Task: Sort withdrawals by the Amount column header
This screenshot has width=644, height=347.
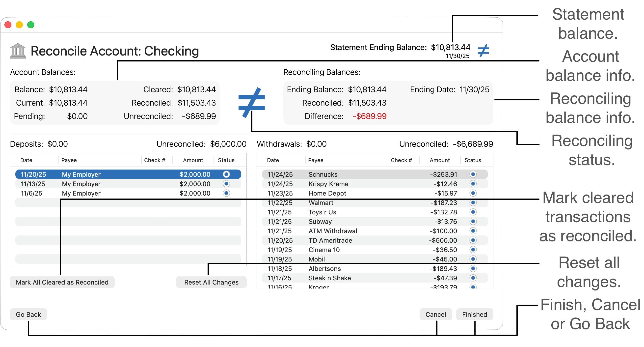Action: point(439,160)
